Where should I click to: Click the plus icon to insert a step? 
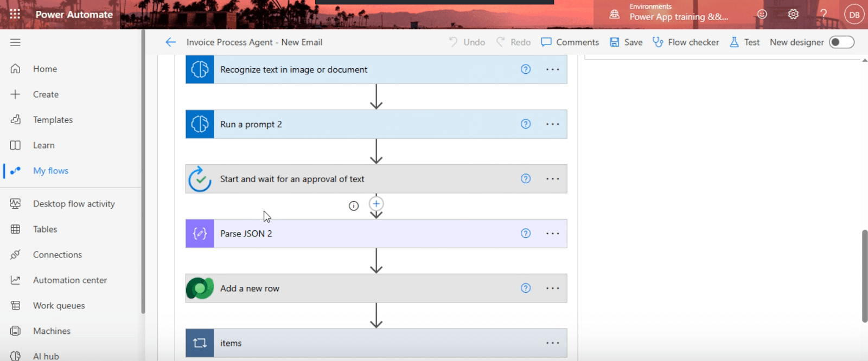coord(376,204)
